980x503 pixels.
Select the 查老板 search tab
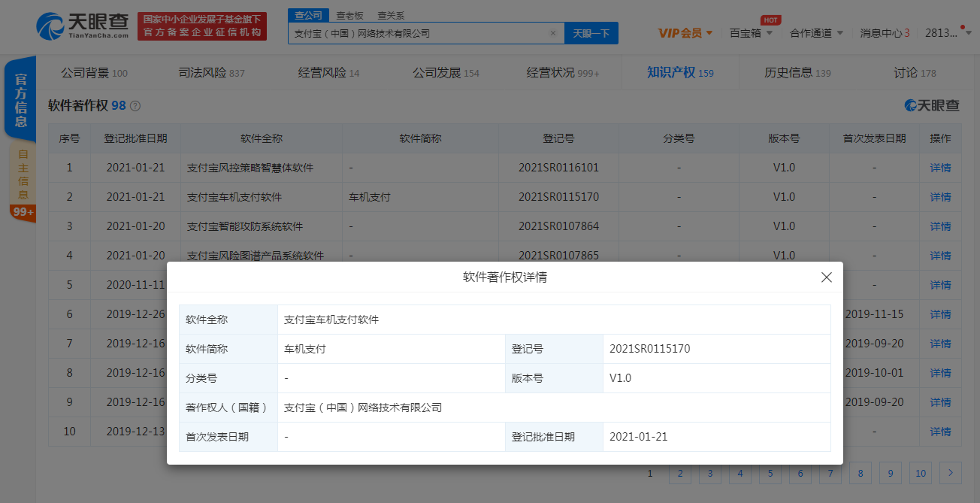[x=349, y=15]
